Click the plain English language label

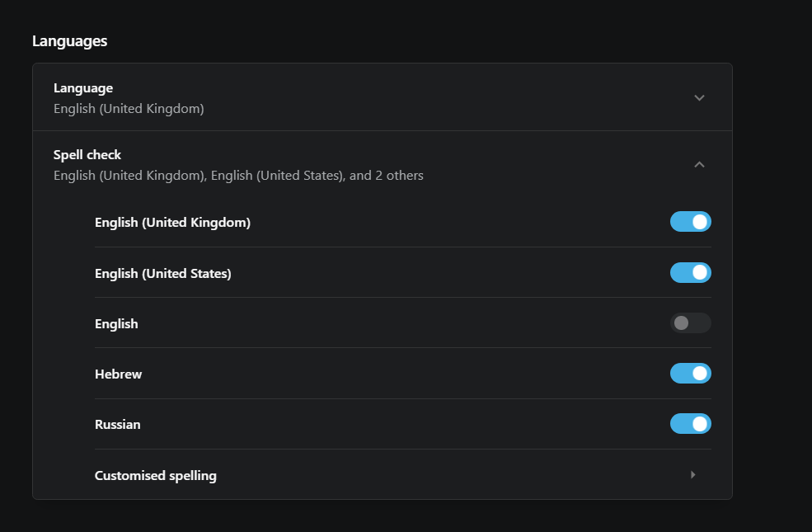coord(116,324)
